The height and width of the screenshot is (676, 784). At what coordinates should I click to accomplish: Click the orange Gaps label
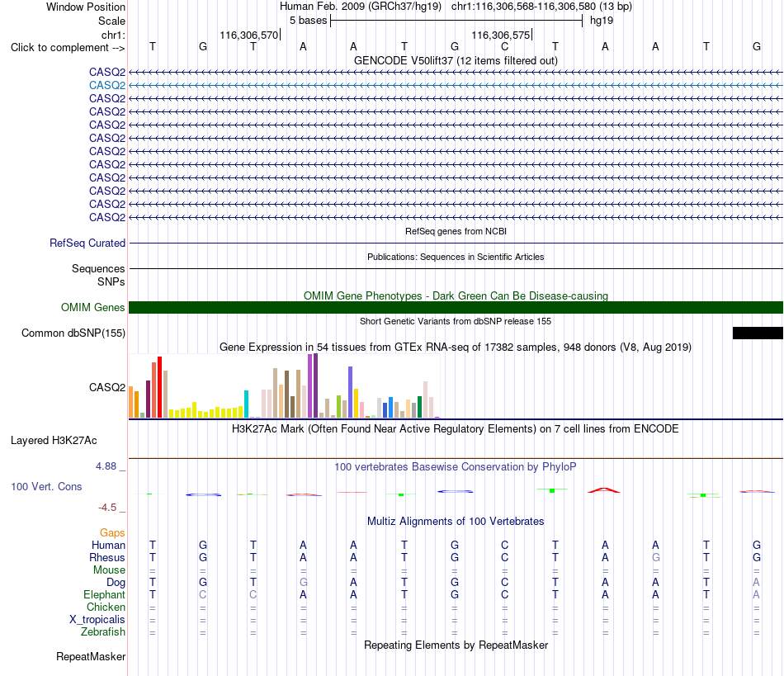pos(112,533)
